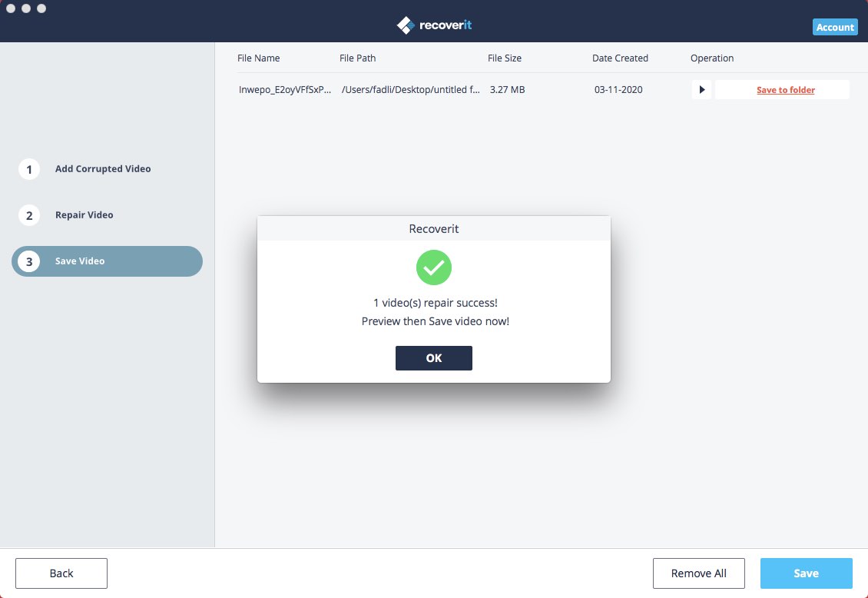
Task: Play preview of the repaired video
Action: click(701, 90)
